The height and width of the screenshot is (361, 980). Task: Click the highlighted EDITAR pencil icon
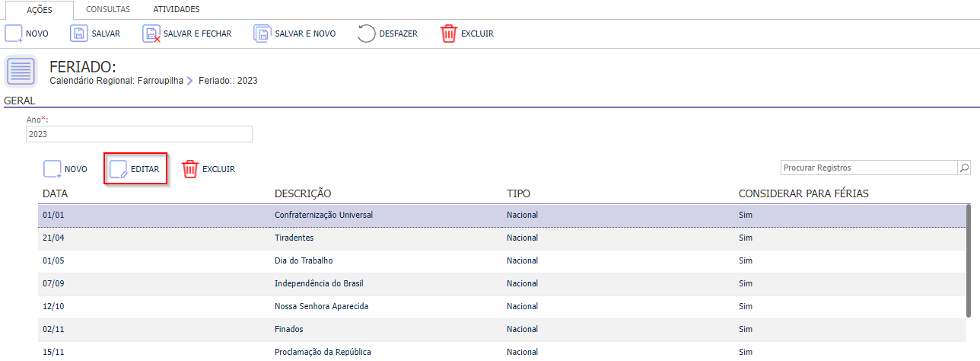[x=119, y=169]
